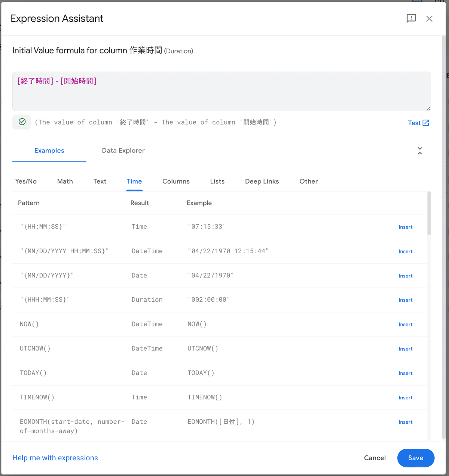Image resolution: width=449 pixels, height=476 pixels.
Task: Select the Examples tab
Action: 49,150
